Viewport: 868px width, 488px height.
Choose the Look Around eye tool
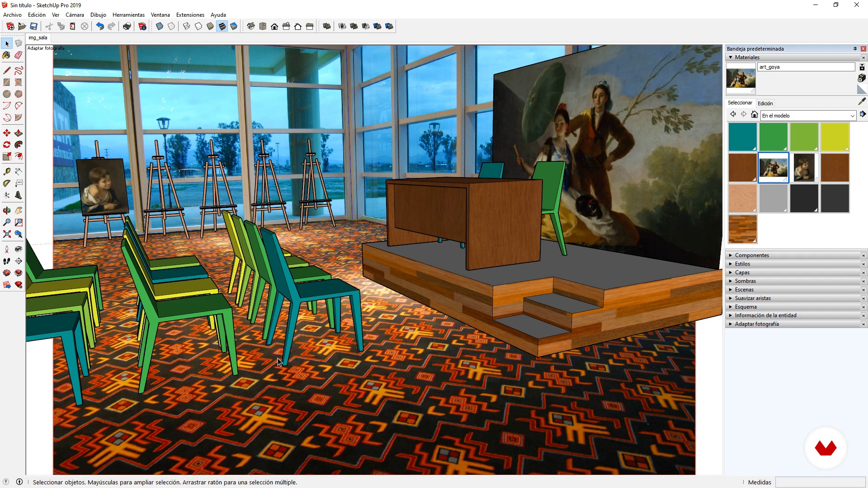point(19,249)
